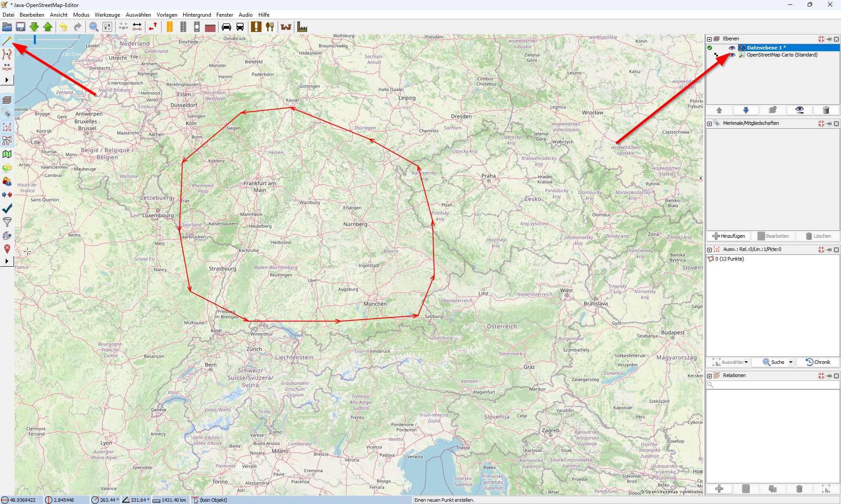
Task: Click the map zoom slider handle
Action: click(x=35, y=40)
